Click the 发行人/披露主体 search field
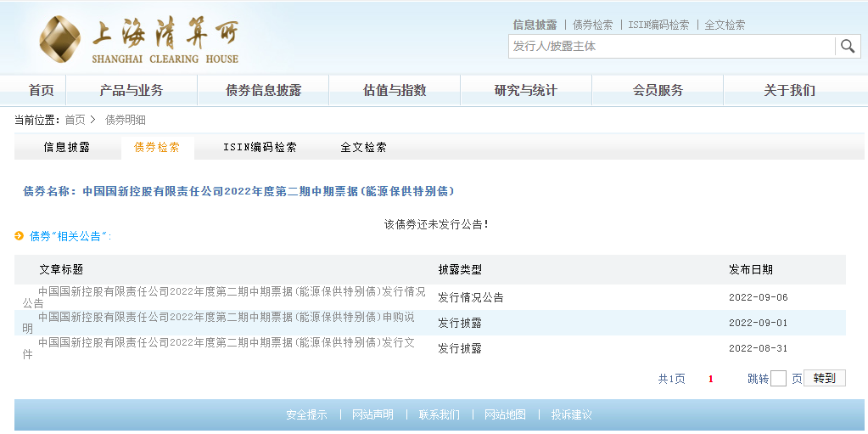The height and width of the screenshot is (434, 868). (671, 46)
